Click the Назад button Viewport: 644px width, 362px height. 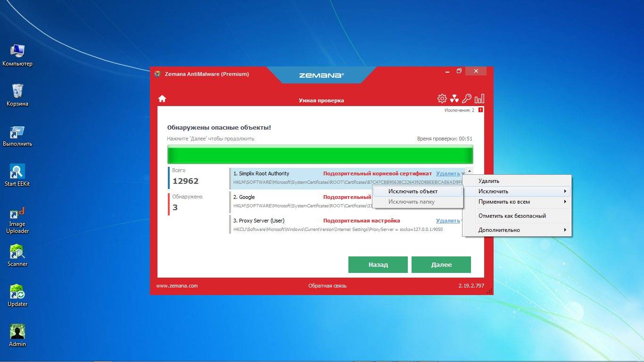[378, 264]
